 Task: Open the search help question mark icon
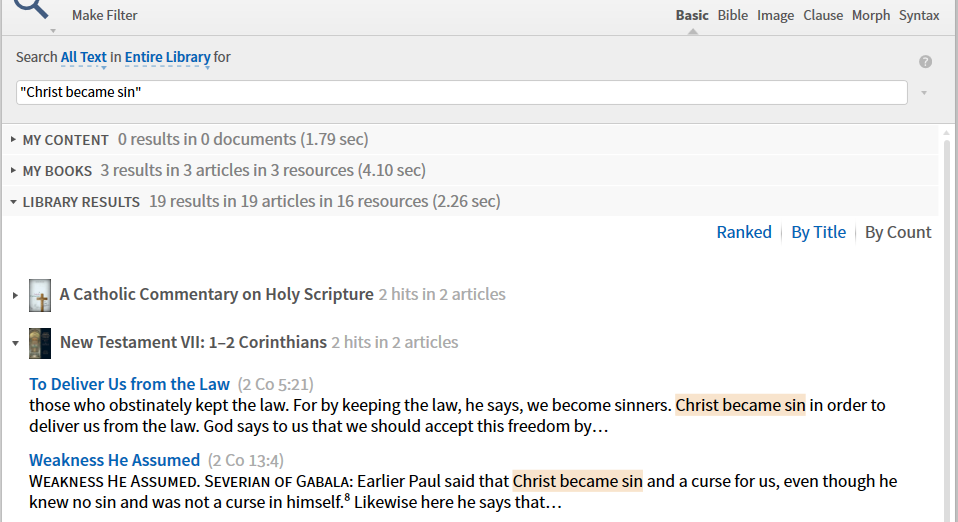[925, 62]
